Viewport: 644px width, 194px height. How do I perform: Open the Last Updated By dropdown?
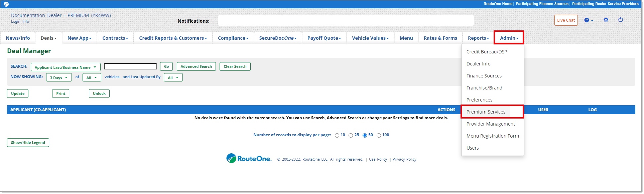coord(173,77)
